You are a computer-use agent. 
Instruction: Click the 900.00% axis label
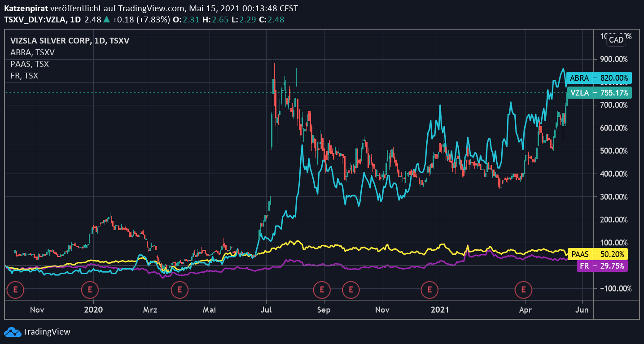[x=614, y=59]
